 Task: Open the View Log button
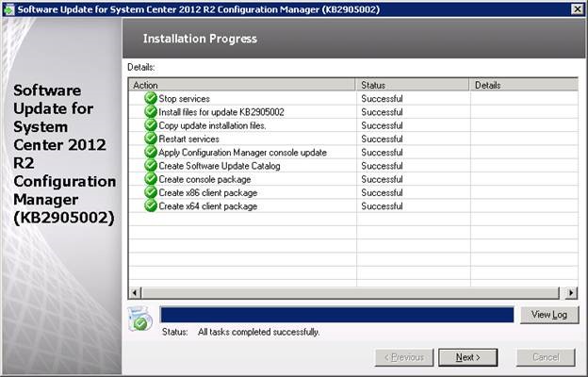[x=549, y=315]
